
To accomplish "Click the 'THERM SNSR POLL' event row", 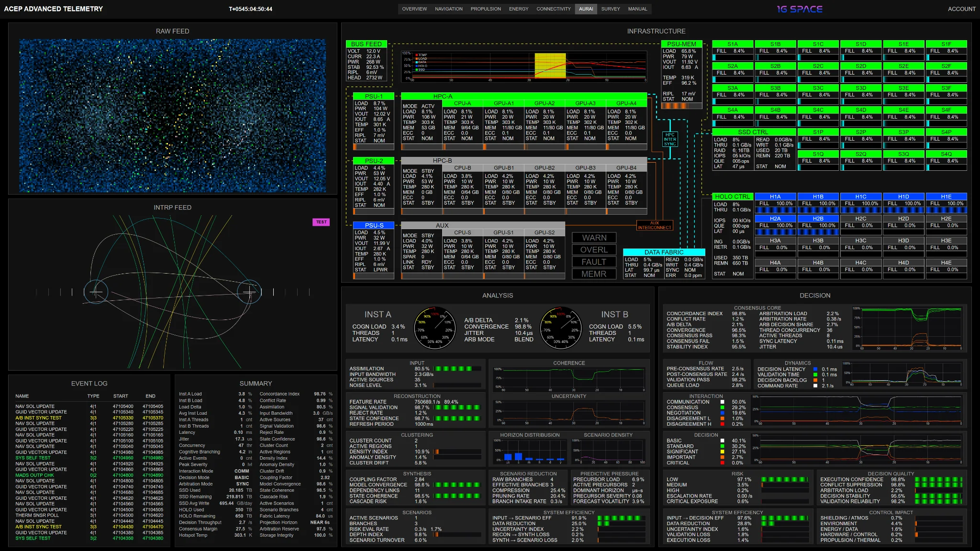I will click(89, 515).
